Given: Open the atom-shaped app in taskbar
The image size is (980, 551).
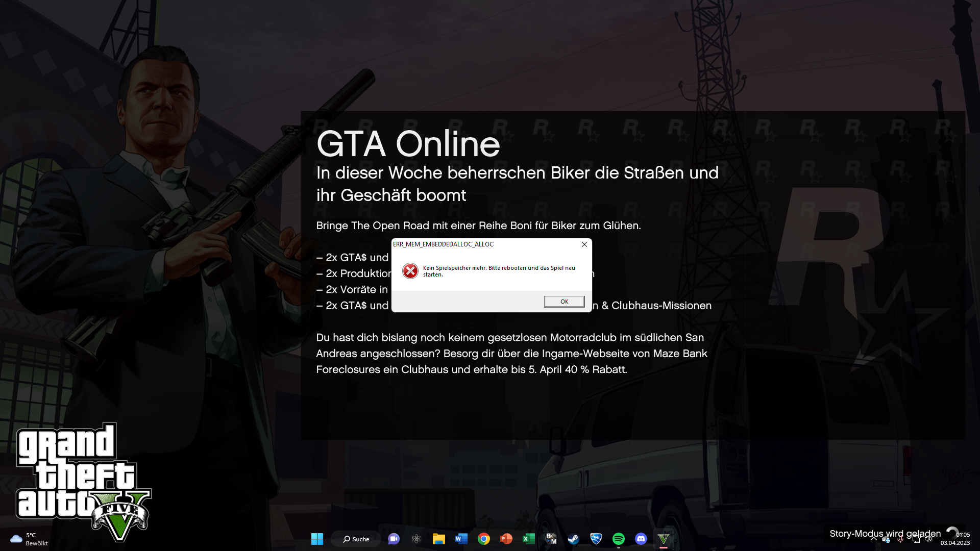Looking at the screenshot, I should [x=416, y=539].
